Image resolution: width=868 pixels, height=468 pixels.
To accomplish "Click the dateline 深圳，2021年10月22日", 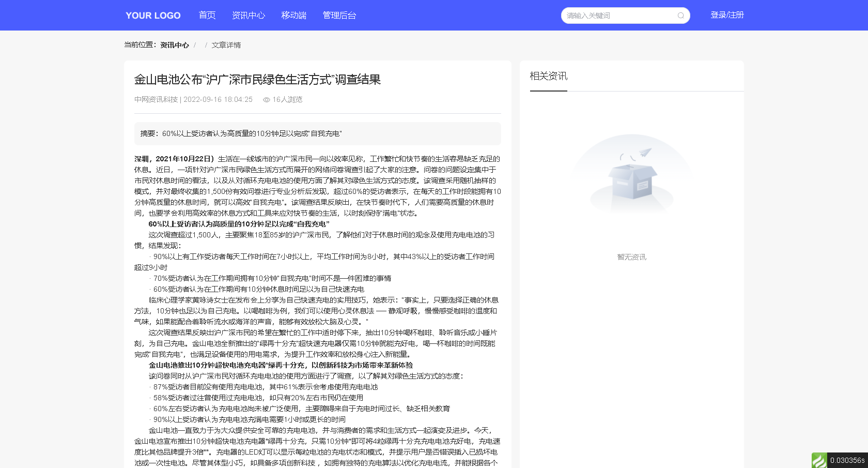I will (x=174, y=159).
